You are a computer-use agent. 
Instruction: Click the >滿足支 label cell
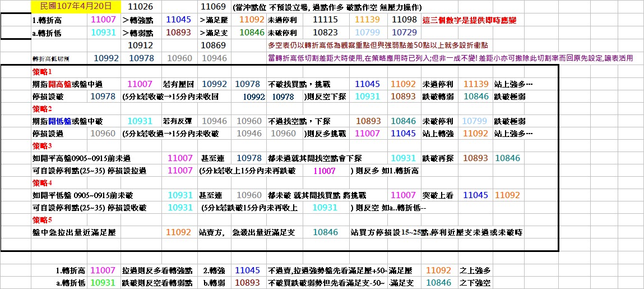coord(213,34)
